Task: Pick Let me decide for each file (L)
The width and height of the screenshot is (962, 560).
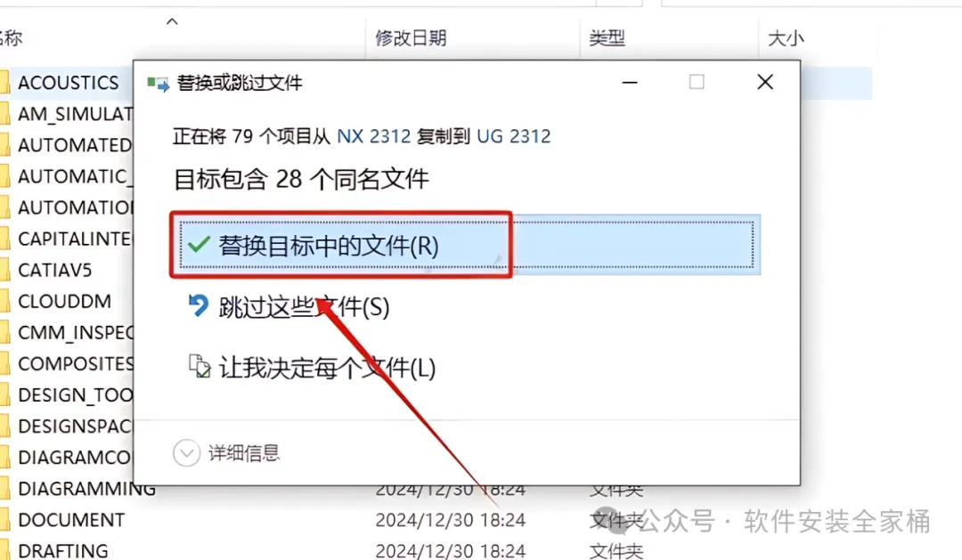Action: tap(312, 368)
